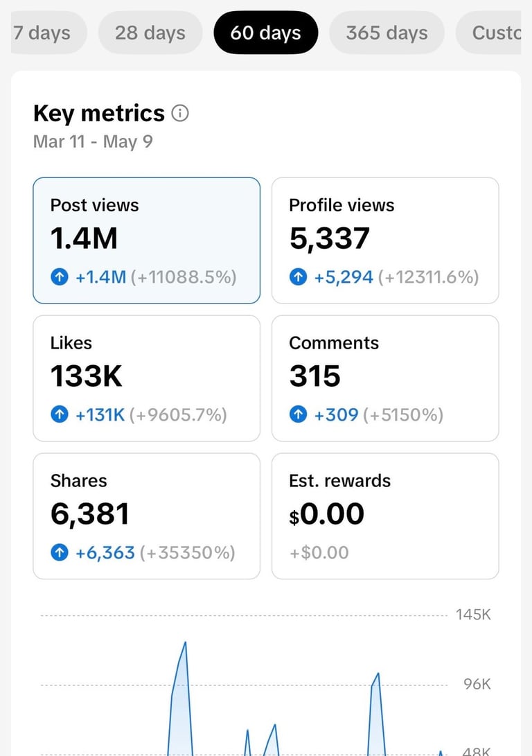The height and width of the screenshot is (756, 532).
Task: Select the Post views metric card
Action: pyautogui.click(x=146, y=240)
